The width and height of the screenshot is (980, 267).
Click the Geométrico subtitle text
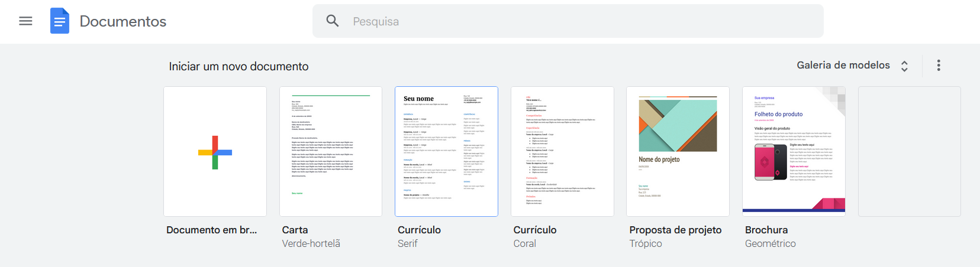coord(771,243)
